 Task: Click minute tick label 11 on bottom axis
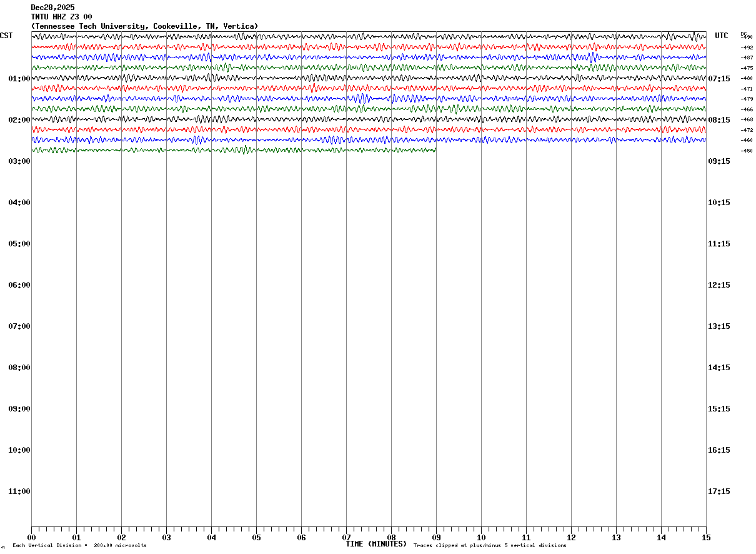(x=526, y=538)
